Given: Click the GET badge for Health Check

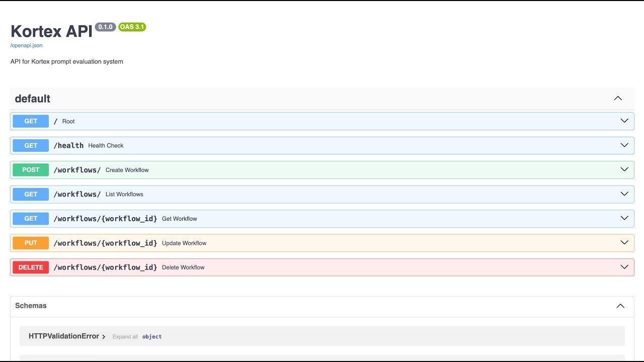Looking at the screenshot, I should [x=31, y=145].
